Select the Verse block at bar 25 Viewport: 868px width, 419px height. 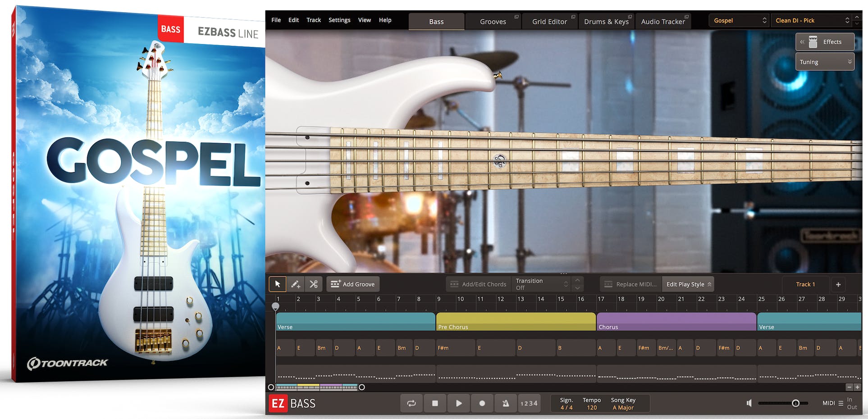(809, 322)
